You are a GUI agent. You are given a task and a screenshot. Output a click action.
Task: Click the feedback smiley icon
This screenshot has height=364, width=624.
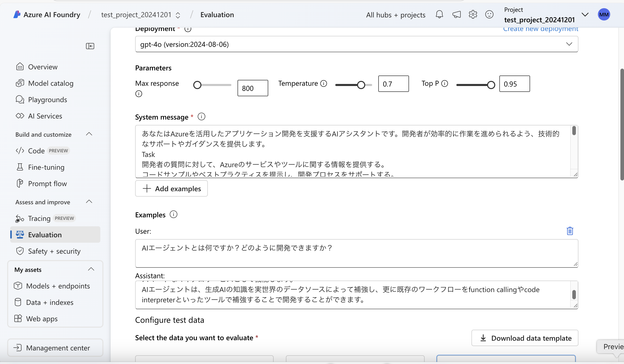(x=489, y=15)
